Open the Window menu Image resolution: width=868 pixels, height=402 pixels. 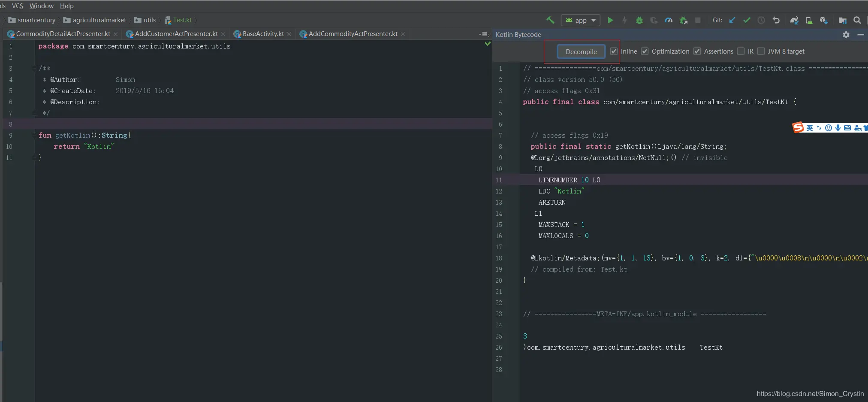tap(41, 6)
